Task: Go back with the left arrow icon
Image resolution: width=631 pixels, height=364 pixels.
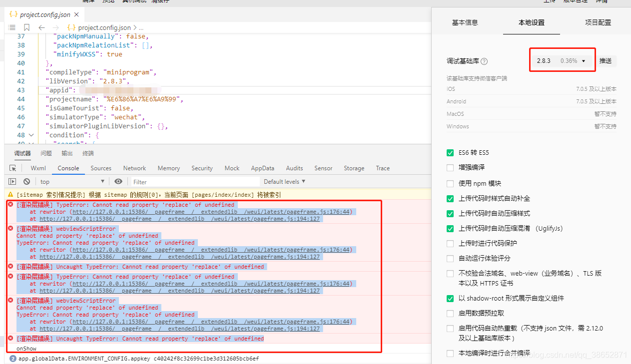Action: [x=41, y=27]
